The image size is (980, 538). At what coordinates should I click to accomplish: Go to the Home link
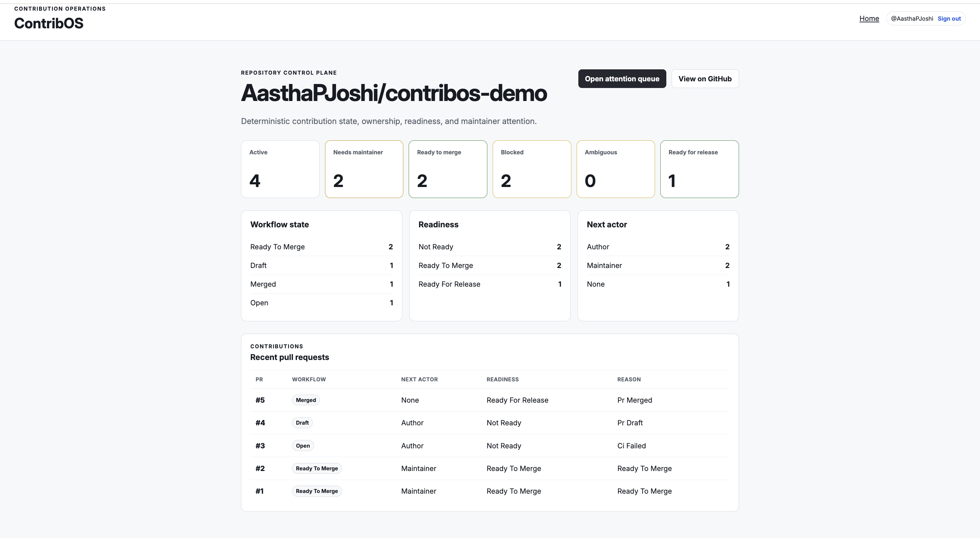pyautogui.click(x=869, y=18)
